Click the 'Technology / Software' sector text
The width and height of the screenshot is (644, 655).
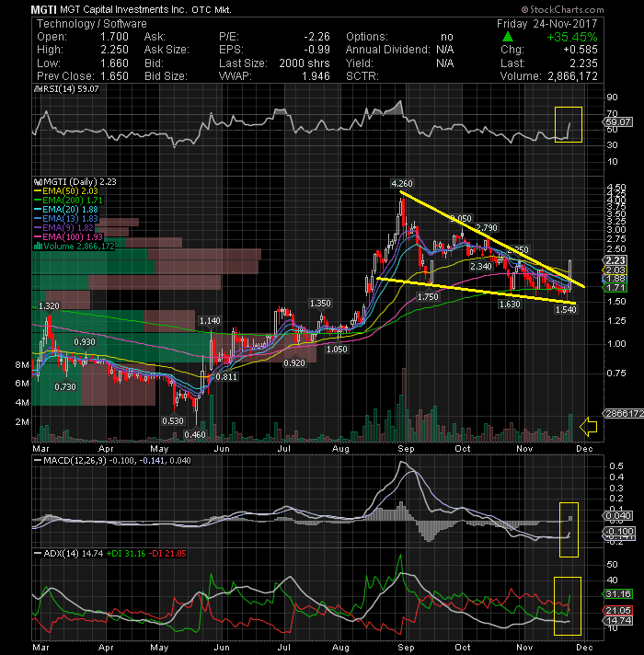point(92,24)
